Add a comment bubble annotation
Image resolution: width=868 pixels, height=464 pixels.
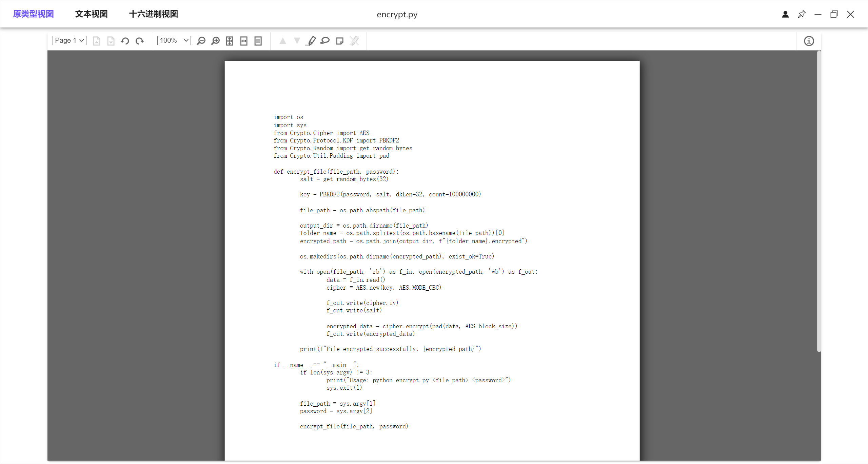pyautogui.click(x=325, y=41)
